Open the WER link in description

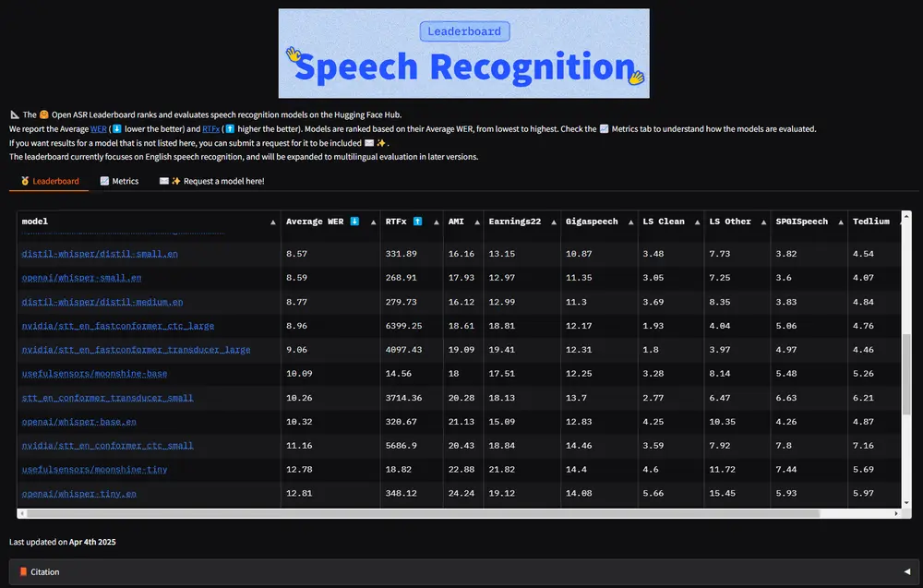tap(99, 129)
